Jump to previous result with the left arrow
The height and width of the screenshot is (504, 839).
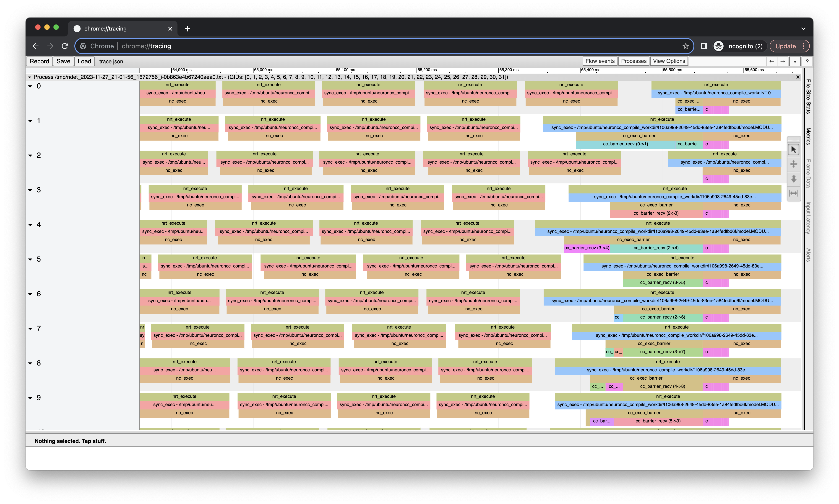(772, 61)
